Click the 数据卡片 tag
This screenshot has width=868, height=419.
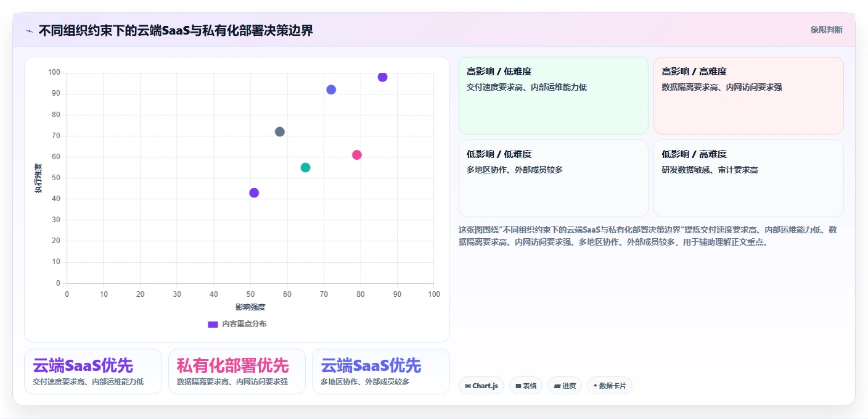[x=610, y=386]
